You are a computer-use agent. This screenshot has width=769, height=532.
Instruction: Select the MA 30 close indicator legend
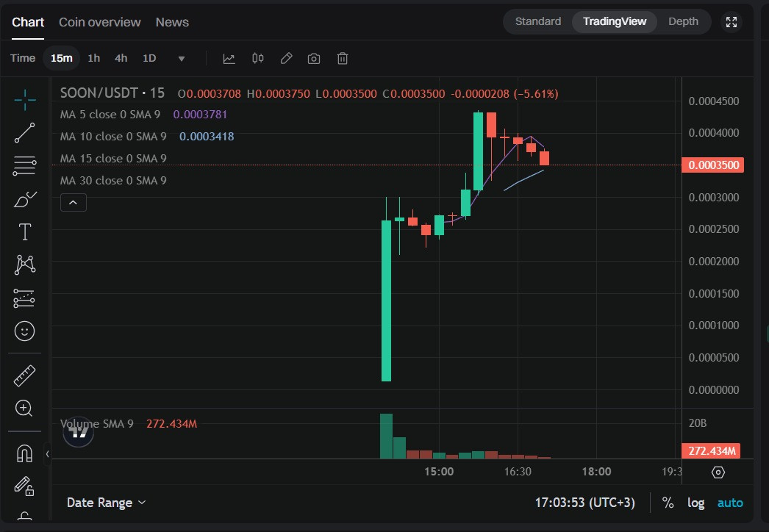tap(112, 181)
